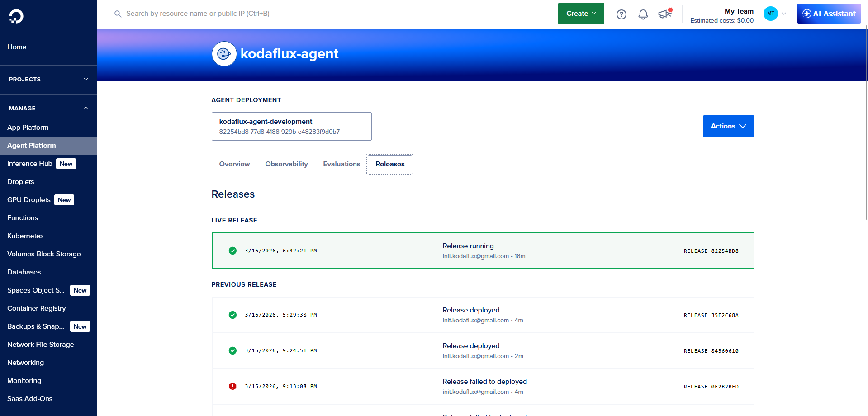Go to Home in sidebar
The height and width of the screenshot is (416, 868).
point(17,47)
